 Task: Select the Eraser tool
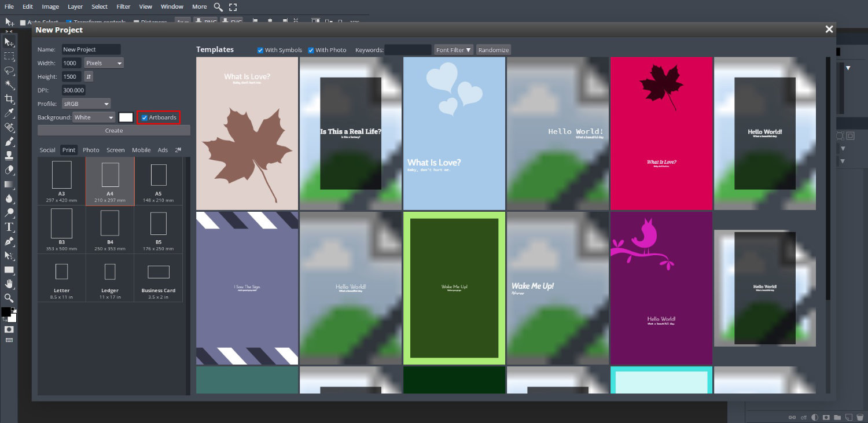coord(9,170)
